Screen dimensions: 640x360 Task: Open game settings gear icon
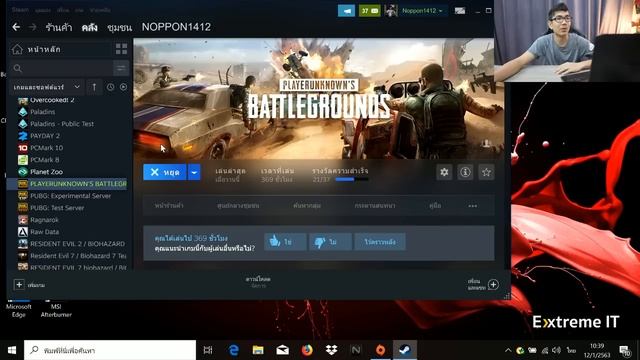(444, 172)
